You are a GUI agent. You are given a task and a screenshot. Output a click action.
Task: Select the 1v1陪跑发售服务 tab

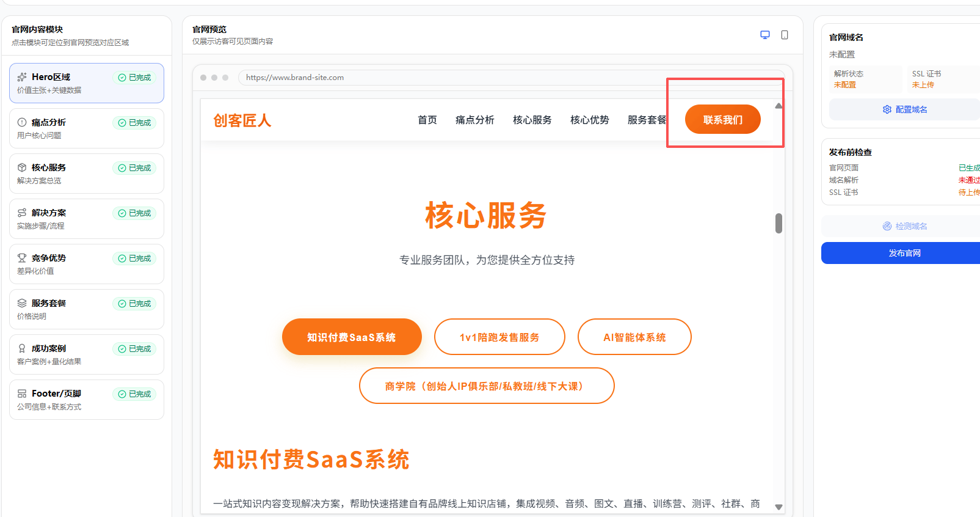499,337
